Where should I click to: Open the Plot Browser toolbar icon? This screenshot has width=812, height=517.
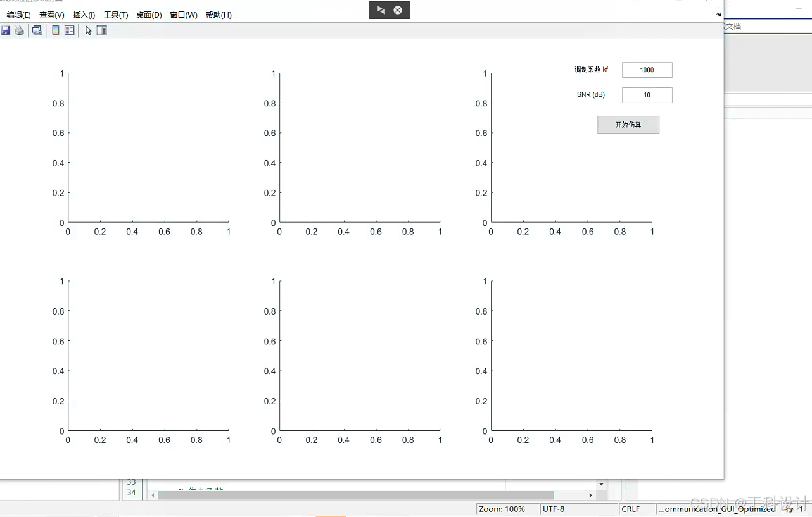(102, 30)
